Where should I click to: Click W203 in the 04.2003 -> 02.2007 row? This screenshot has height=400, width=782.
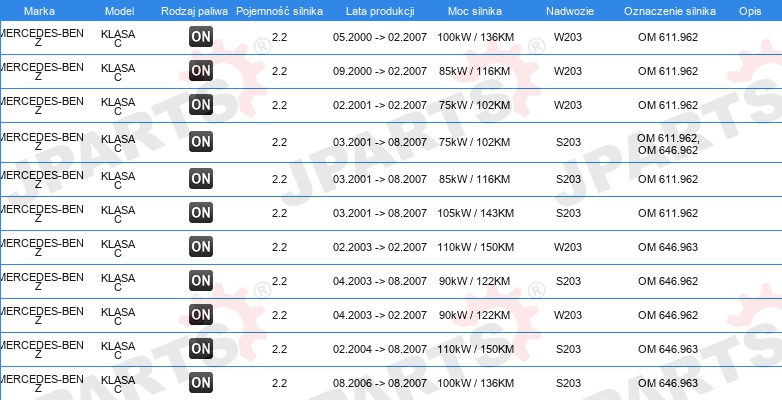pos(568,315)
